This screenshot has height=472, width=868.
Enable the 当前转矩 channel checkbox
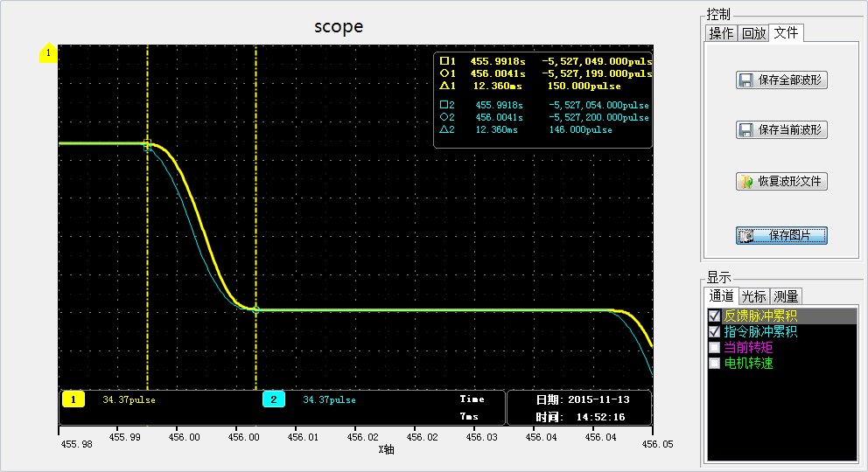pyautogui.click(x=714, y=348)
